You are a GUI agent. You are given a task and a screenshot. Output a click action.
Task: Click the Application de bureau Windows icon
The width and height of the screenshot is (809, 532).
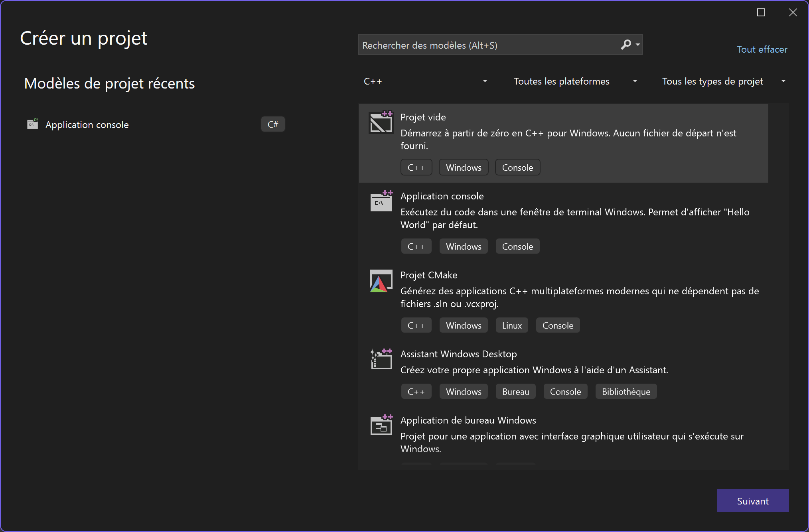click(381, 425)
